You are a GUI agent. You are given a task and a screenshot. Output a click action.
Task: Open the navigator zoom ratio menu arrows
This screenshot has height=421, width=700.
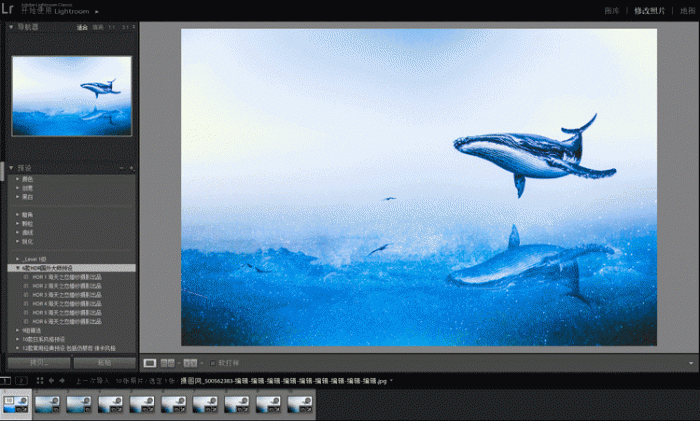point(133,27)
